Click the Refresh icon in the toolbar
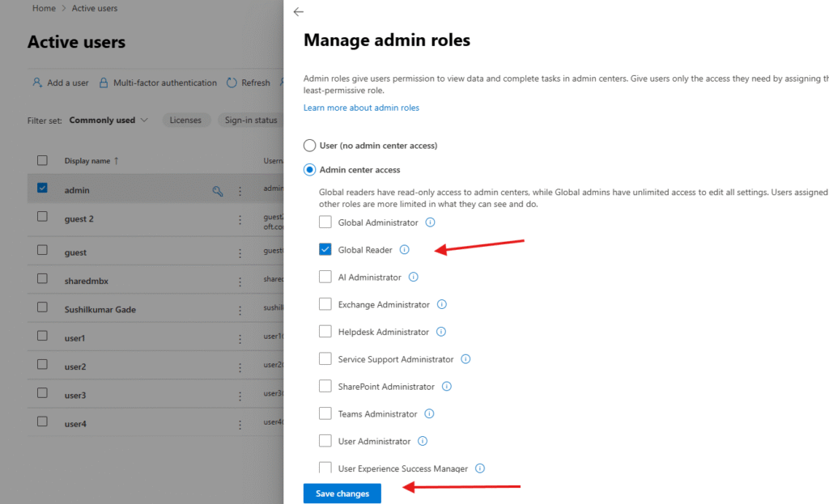This screenshot has width=829, height=504. pyautogui.click(x=232, y=83)
